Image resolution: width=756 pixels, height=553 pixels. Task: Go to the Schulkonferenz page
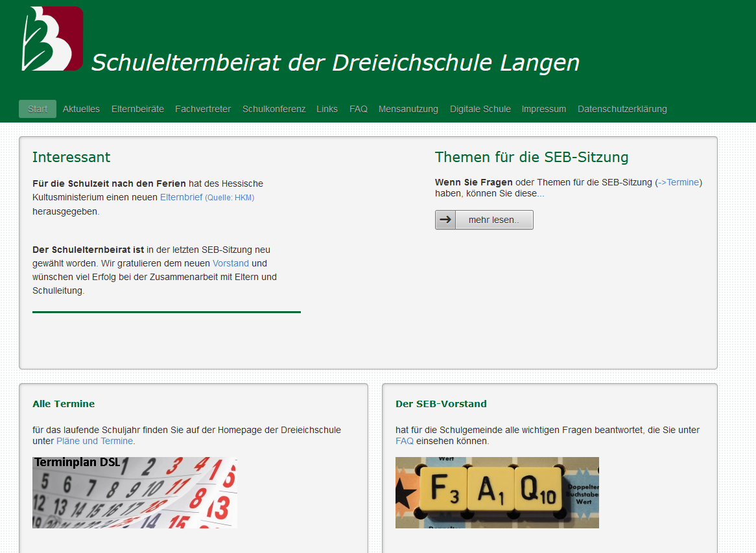(x=274, y=109)
